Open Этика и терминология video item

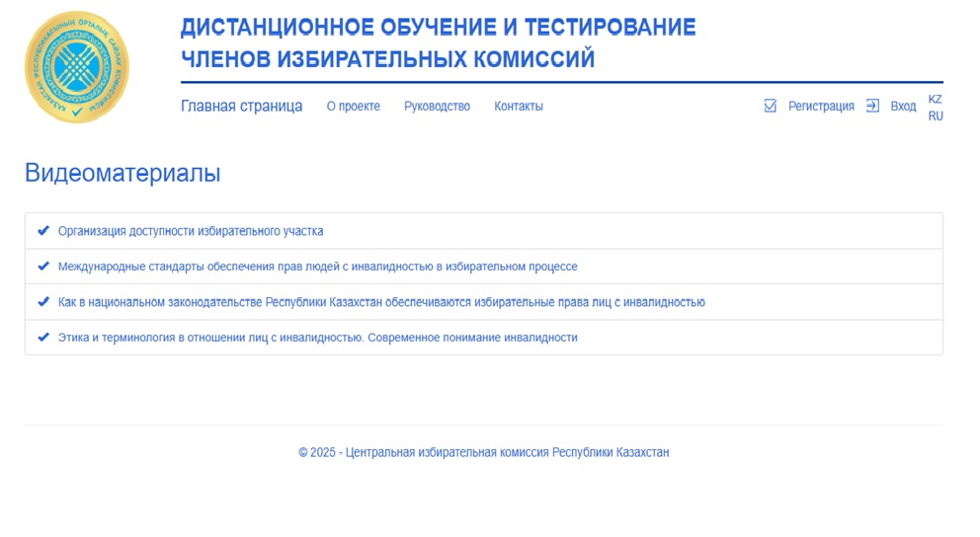click(x=317, y=338)
